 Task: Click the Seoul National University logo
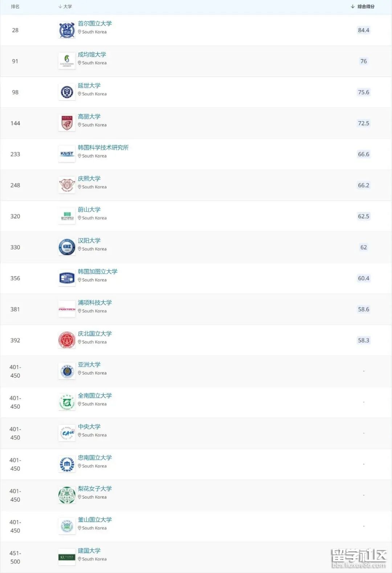[67, 30]
